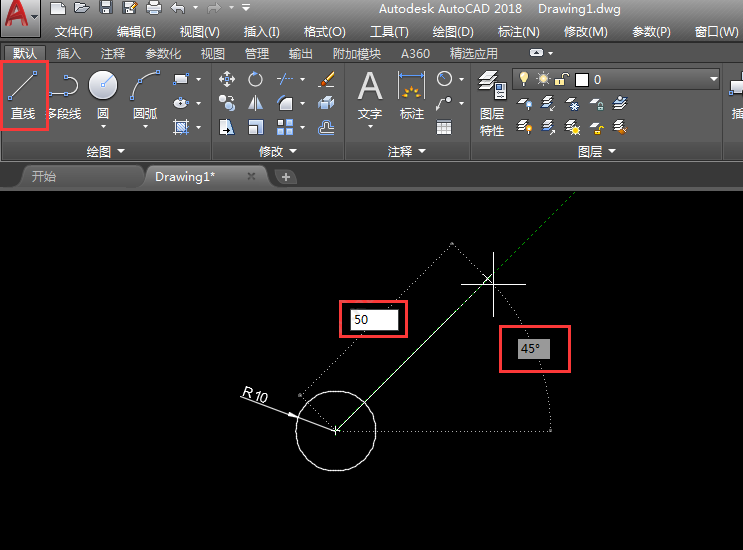
Task: Open the circle tool options arrow
Action: [103, 127]
